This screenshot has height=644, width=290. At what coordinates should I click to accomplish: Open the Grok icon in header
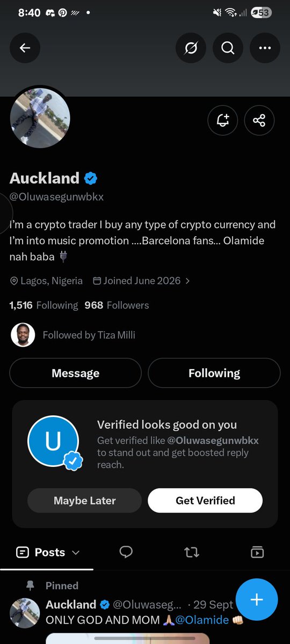coord(191,48)
